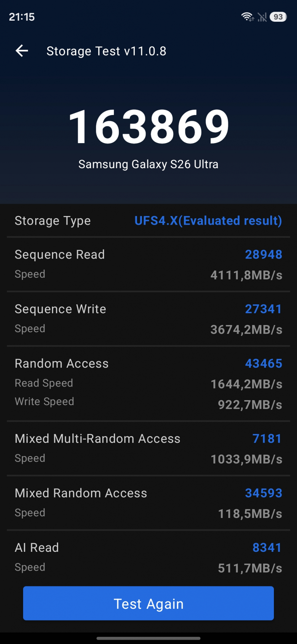Tap the Storage Type label
Screen dimensions: 297x644
53,221
